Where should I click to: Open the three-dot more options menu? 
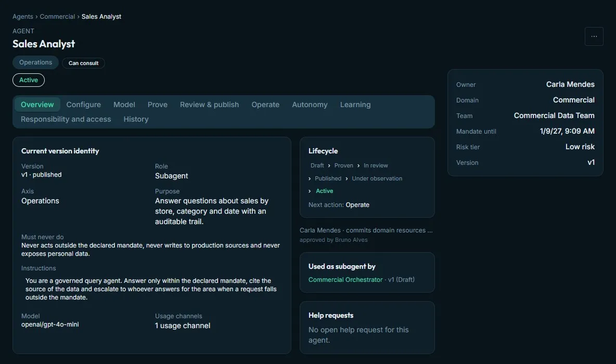[x=594, y=36]
